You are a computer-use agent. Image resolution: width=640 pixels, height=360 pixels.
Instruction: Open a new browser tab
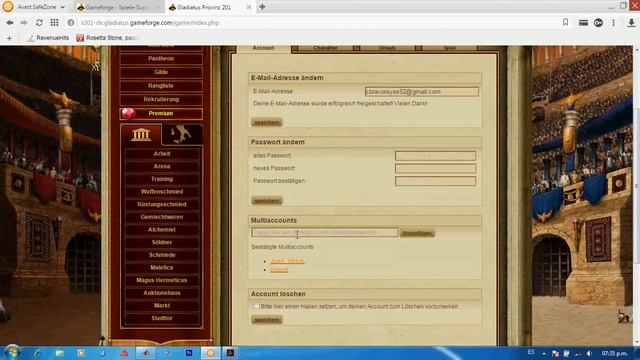(262, 7)
